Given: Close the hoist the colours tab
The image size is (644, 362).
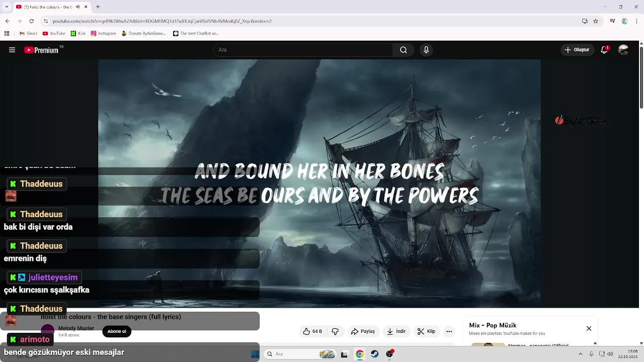Looking at the screenshot, I should tap(86, 7).
